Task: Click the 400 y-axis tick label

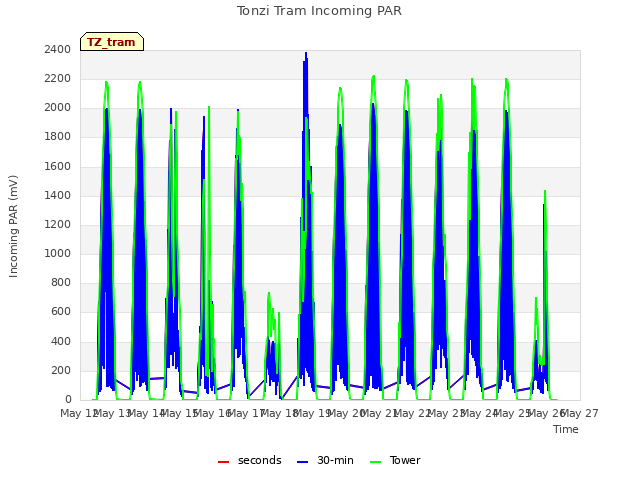Action: pyautogui.click(x=61, y=341)
